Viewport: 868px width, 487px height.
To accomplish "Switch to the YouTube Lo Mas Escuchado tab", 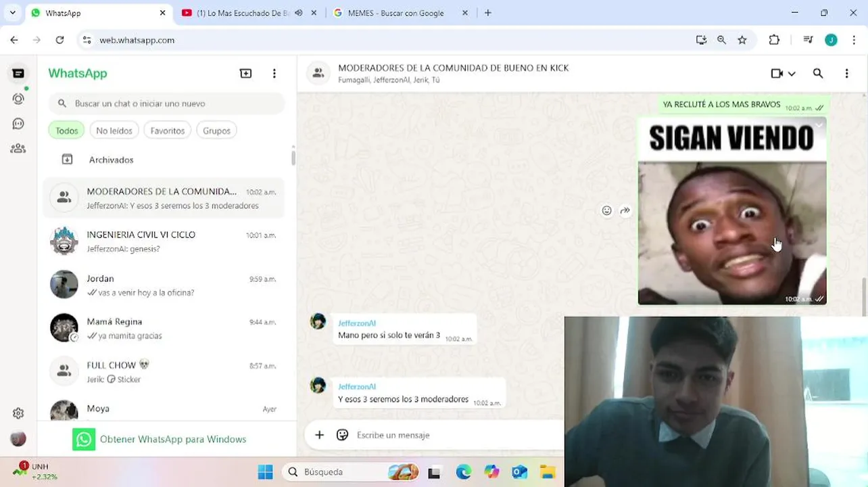I will point(243,13).
